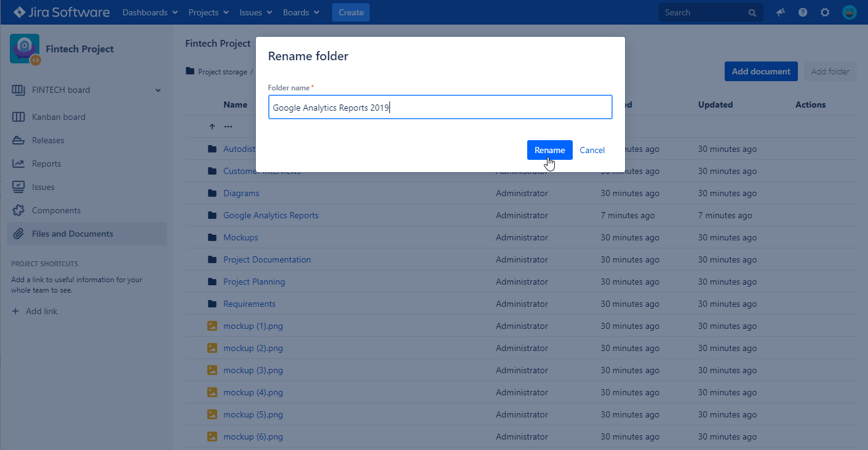Open the settings gear icon

coord(825,12)
